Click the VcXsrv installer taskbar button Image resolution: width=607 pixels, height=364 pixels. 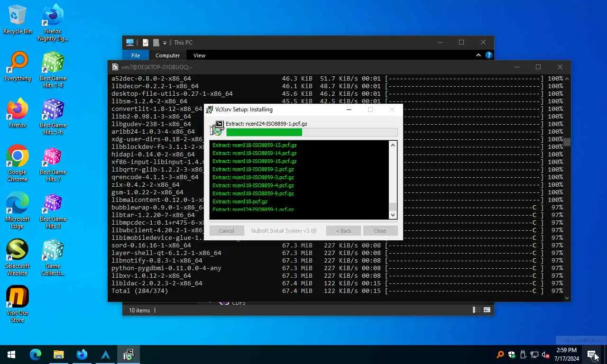(x=128, y=355)
